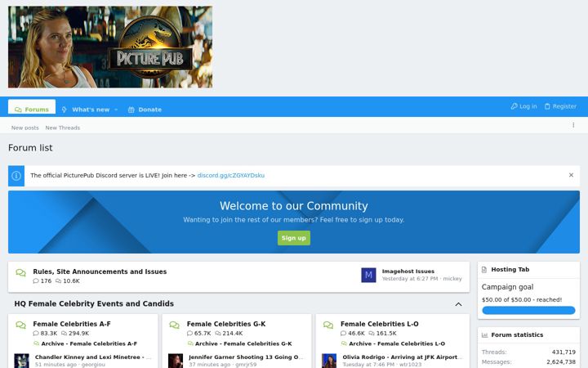Open the New Threads sub-navigation link
The width and height of the screenshot is (588, 368).
[x=63, y=128]
